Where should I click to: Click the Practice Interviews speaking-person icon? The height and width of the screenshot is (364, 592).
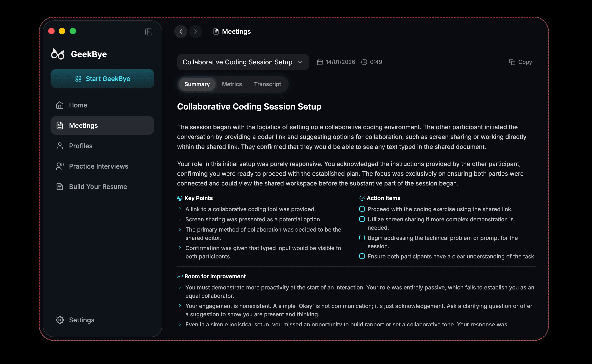[60, 166]
